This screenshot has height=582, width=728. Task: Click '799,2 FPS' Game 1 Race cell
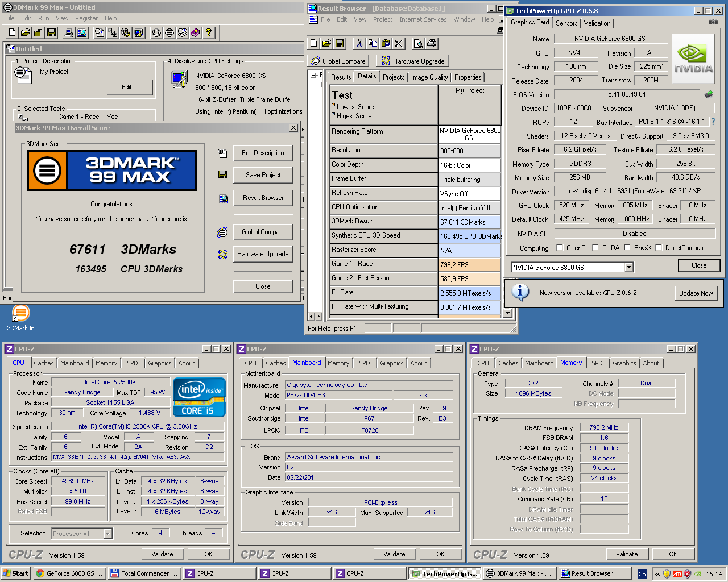[x=470, y=264]
